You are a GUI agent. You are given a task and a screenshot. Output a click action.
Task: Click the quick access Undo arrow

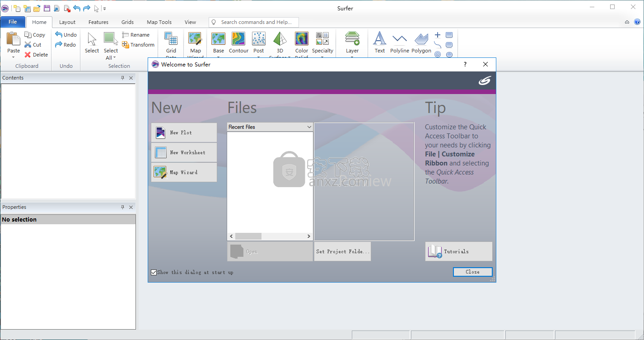pyautogui.click(x=77, y=8)
